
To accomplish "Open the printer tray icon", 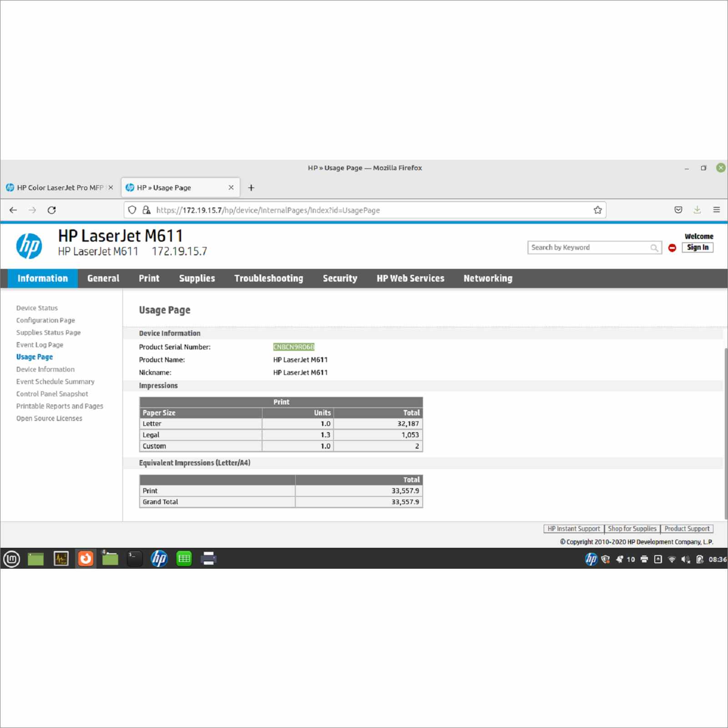I will [644, 559].
